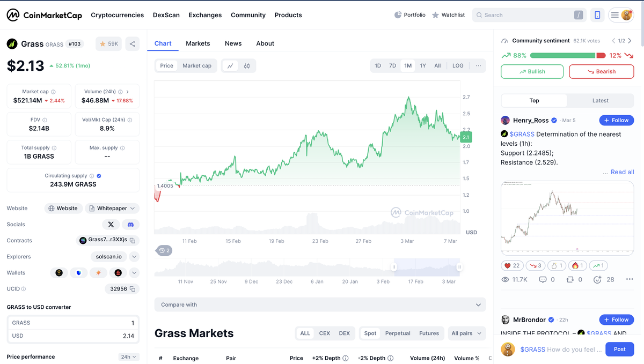The height and width of the screenshot is (364, 644).
Task: Open the Whitepaper dropdown
Action: 112,209
